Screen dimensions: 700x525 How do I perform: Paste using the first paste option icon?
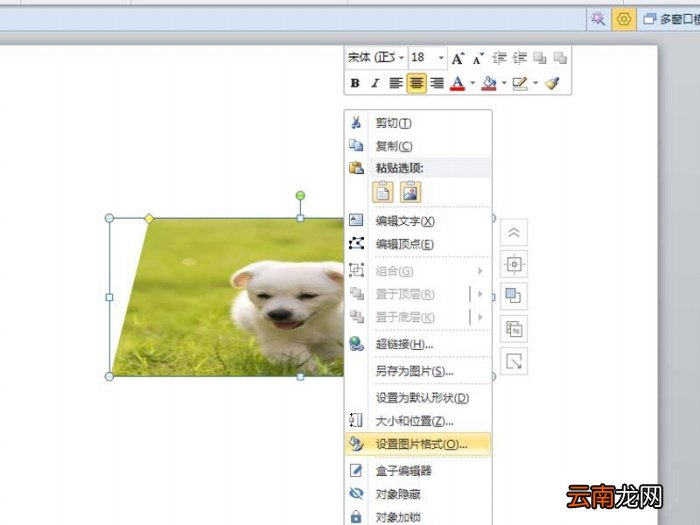point(383,192)
